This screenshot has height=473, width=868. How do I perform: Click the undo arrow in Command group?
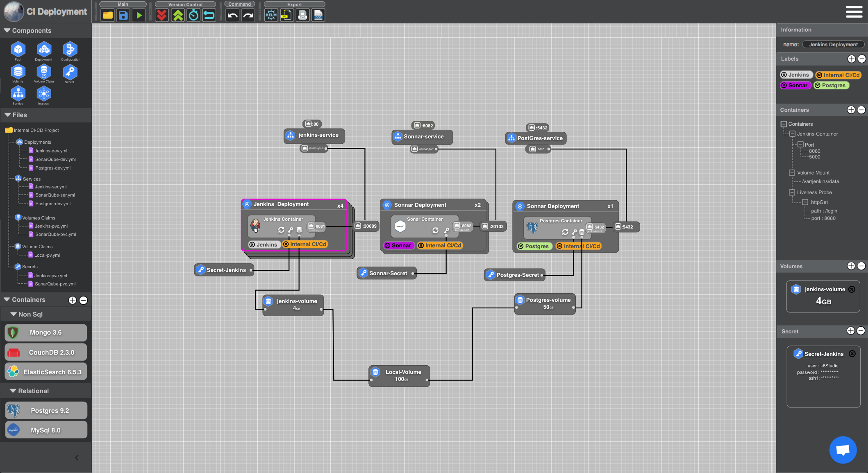(x=232, y=16)
